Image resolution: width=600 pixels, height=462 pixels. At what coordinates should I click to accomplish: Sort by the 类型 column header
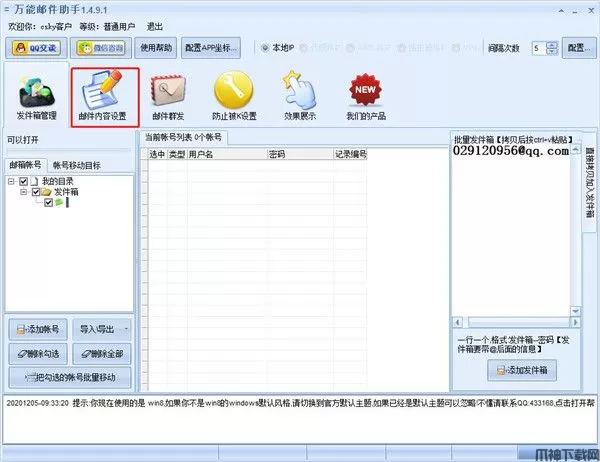177,154
